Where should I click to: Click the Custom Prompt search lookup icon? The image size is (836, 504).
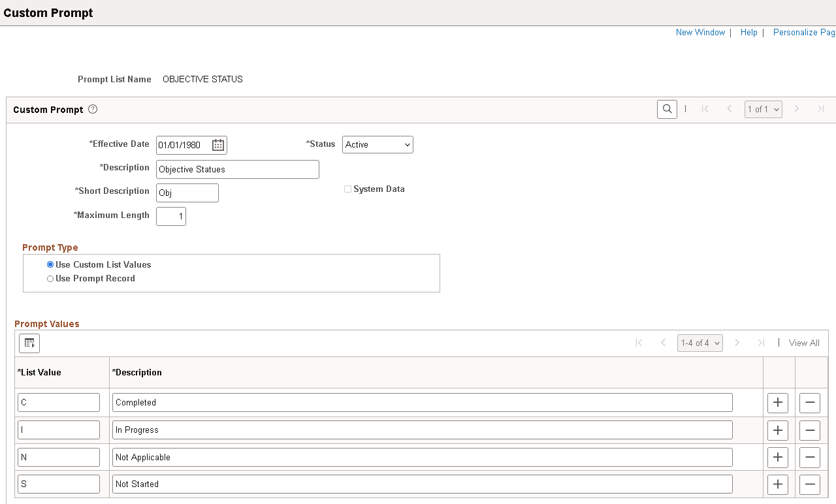[x=666, y=108]
